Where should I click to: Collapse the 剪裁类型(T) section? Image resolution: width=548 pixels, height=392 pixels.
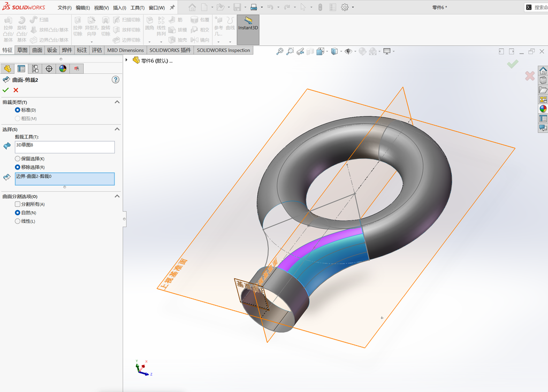[x=117, y=102]
